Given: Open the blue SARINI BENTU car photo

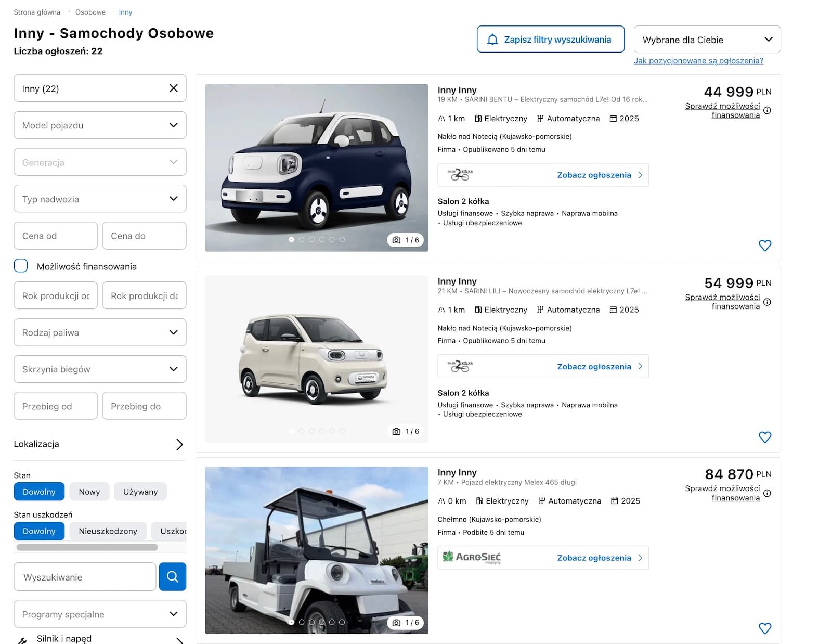Looking at the screenshot, I should click(x=316, y=168).
